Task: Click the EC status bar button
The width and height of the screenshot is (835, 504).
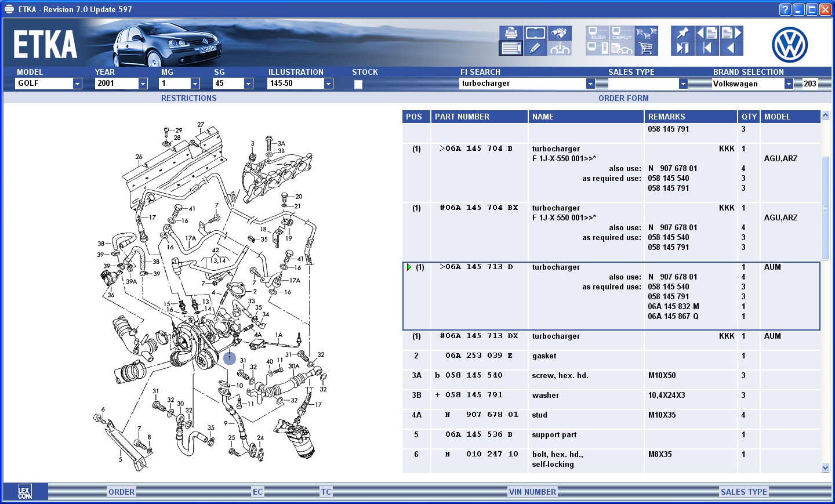Action: pos(257,492)
